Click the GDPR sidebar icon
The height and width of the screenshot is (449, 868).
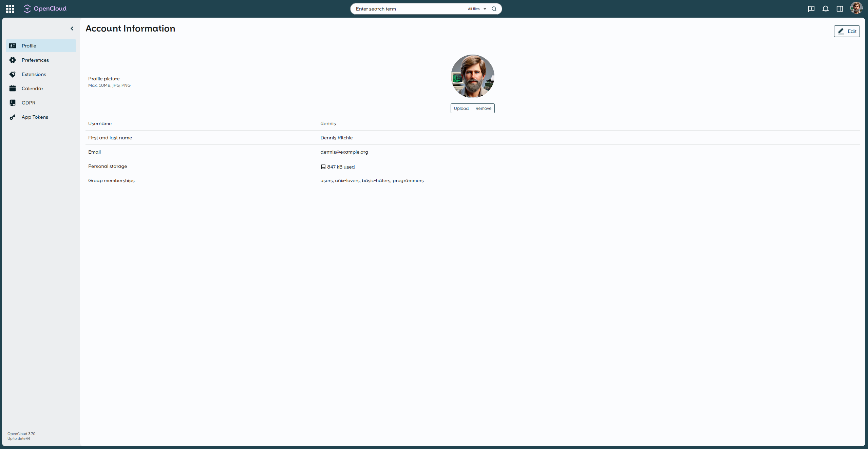13,103
